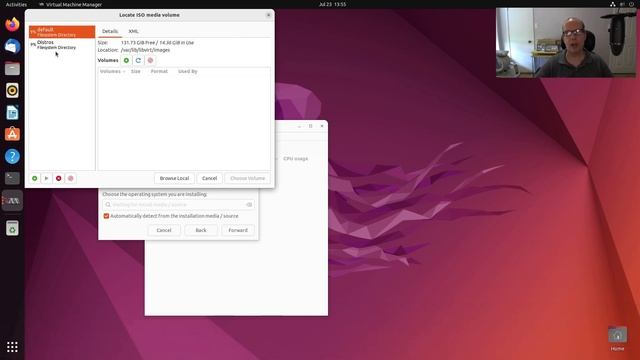Screen dimensions: 640x360
Task: Uncheck automatically detect from installation media
Action: click(x=106, y=216)
